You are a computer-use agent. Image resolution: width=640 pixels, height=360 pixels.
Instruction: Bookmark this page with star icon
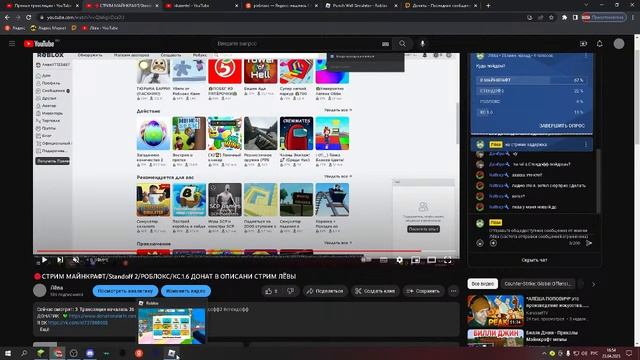(551, 18)
